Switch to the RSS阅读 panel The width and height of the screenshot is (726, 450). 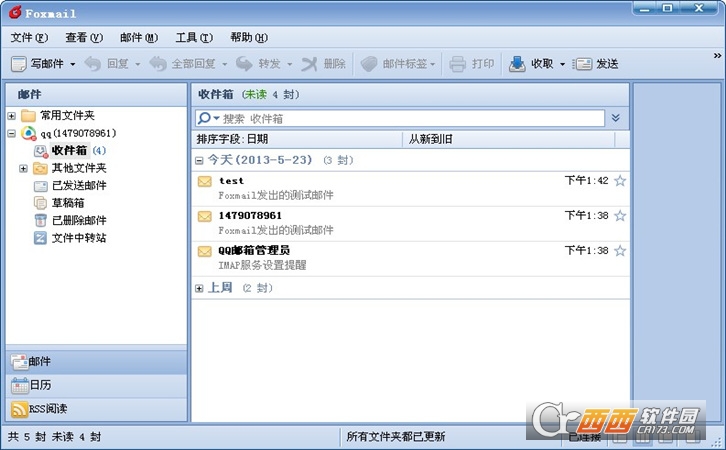(96, 409)
